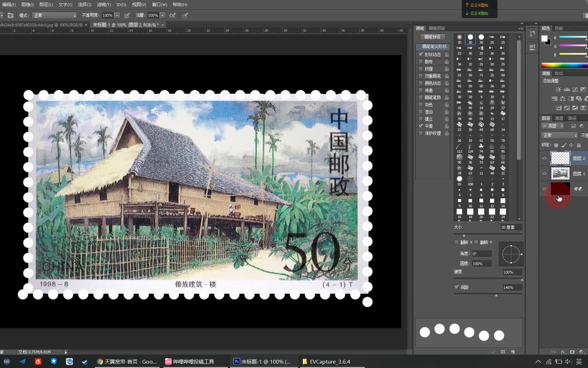
Task: Click the foreground color swatch
Action: point(544,38)
